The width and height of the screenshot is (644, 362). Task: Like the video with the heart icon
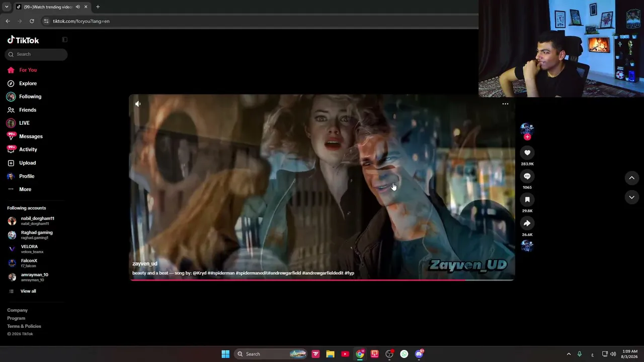(527, 153)
